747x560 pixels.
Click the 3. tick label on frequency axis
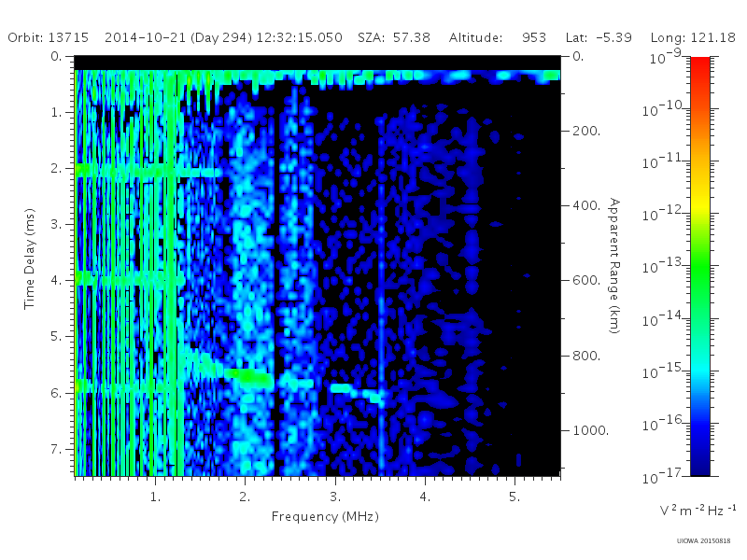click(x=335, y=497)
